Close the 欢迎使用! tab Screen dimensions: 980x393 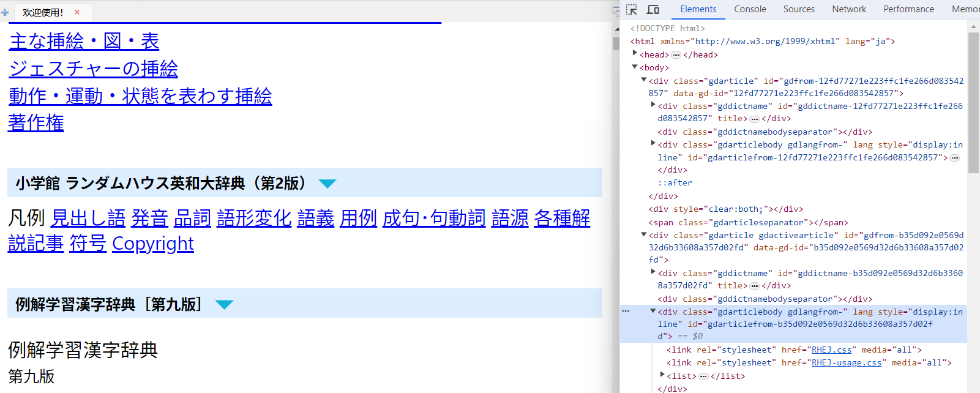(x=77, y=12)
